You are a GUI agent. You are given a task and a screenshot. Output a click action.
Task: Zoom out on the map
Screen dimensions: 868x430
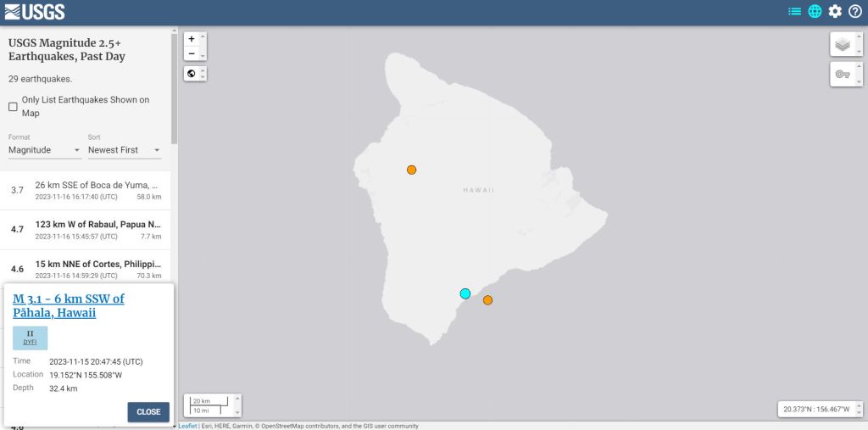pyautogui.click(x=192, y=53)
